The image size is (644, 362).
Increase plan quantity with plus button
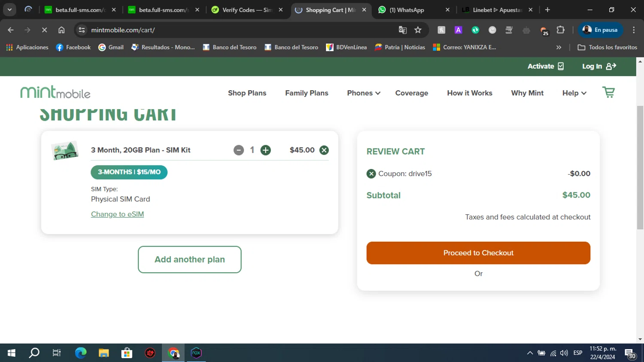tap(266, 150)
